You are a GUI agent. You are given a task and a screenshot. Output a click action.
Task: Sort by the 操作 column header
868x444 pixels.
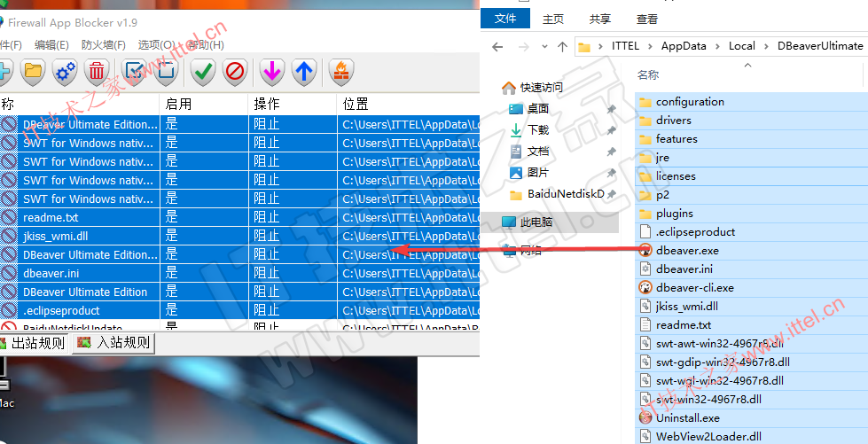[x=293, y=104]
